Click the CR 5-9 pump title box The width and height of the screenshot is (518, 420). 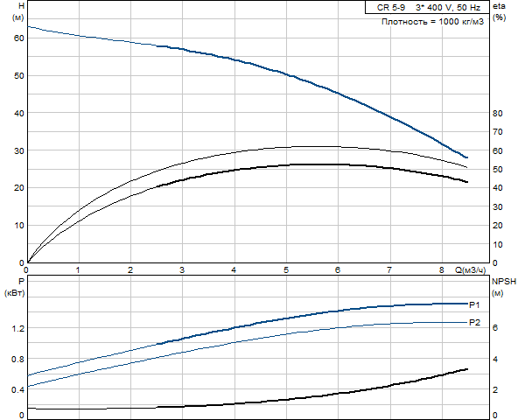pyautogui.click(x=427, y=7)
